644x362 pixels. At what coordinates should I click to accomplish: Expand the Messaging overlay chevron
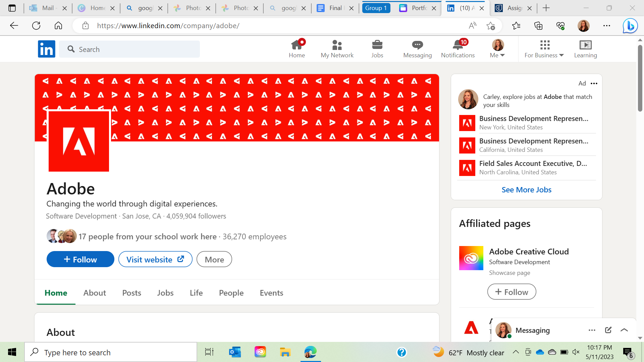pos(624,330)
